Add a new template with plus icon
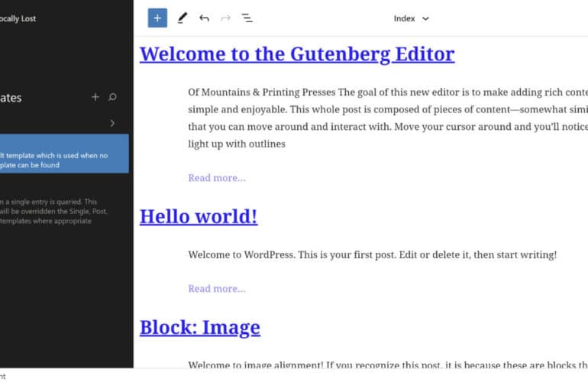This screenshot has height=382, width=588. point(95,97)
